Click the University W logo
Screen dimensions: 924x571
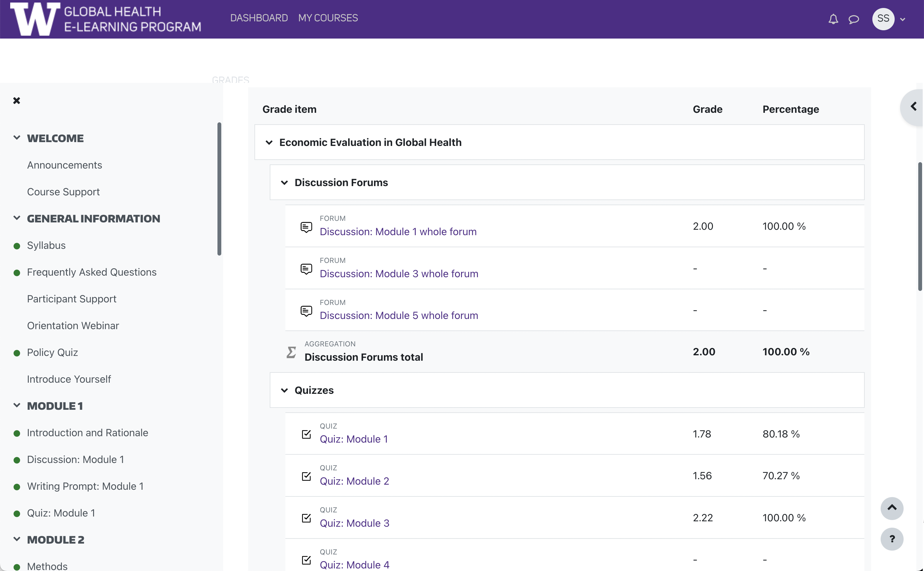tap(35, 19)
